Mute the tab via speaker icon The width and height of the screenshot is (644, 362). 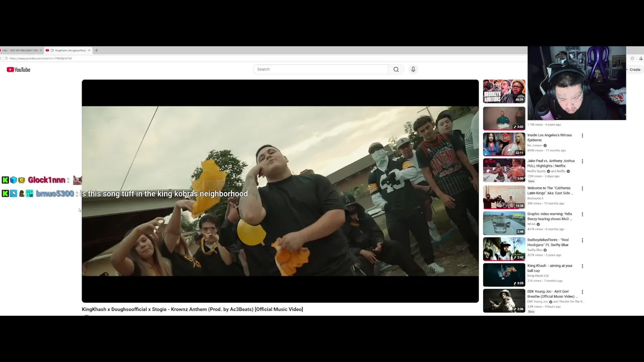pos(52,50)
